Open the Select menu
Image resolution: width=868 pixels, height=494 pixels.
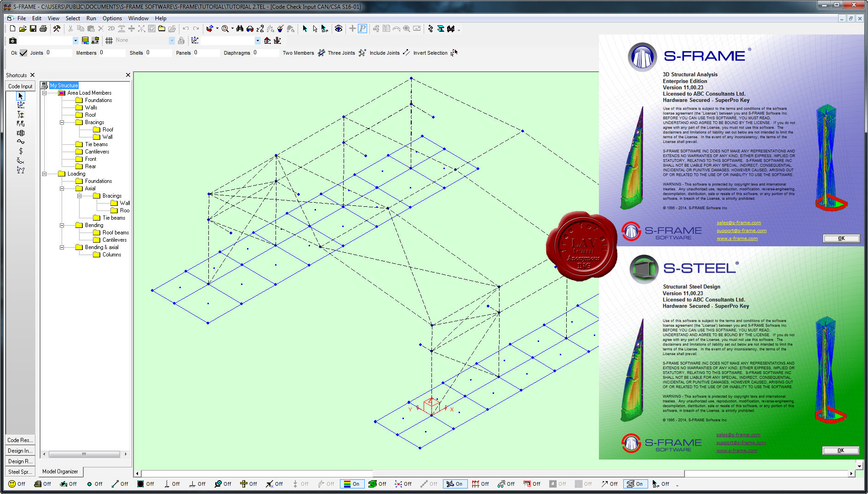pyautogui.click(x=73, y=18)
